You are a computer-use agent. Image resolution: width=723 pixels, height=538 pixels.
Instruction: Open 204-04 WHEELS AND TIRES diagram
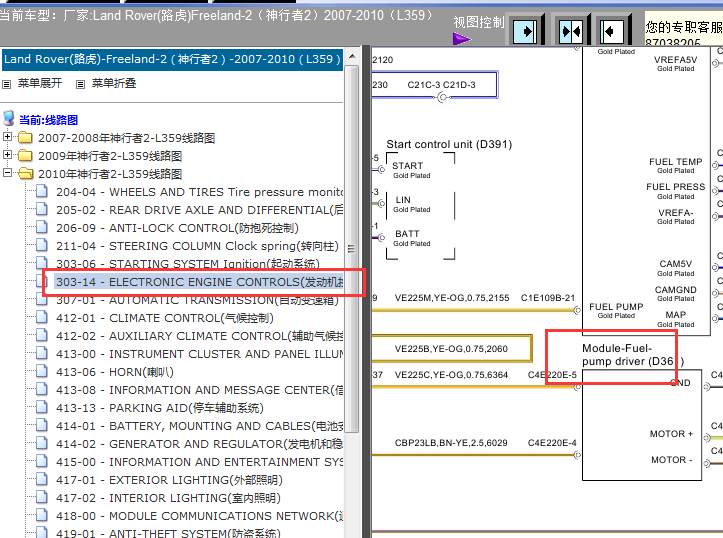pyautogui.click(x=200, y=192)
